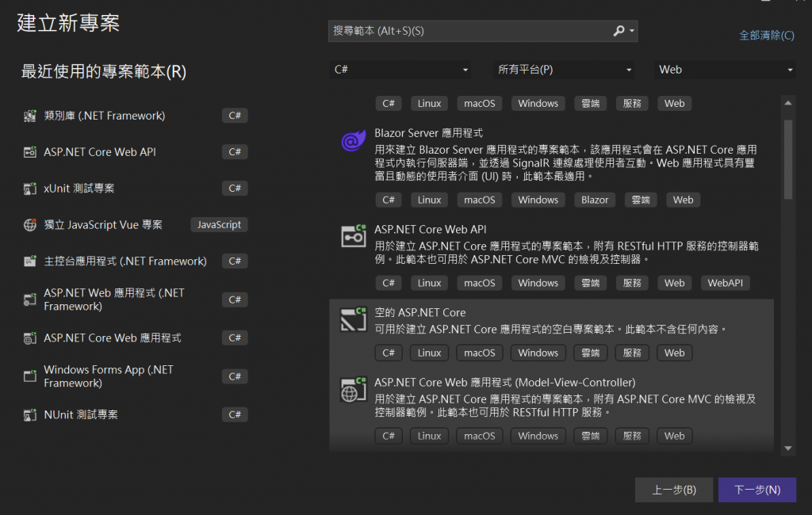
Task: Click the Web tag under Blazor Server 應用程式
Action: (683, 200)
